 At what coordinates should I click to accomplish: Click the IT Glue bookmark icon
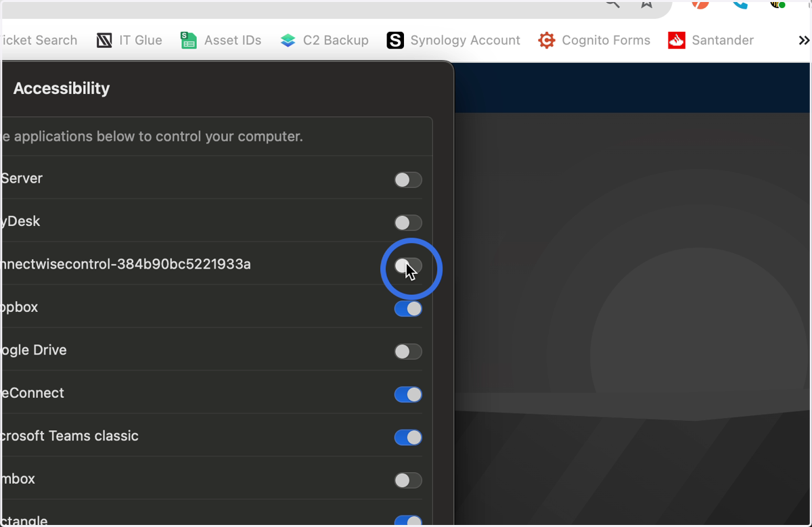[104, 41]
